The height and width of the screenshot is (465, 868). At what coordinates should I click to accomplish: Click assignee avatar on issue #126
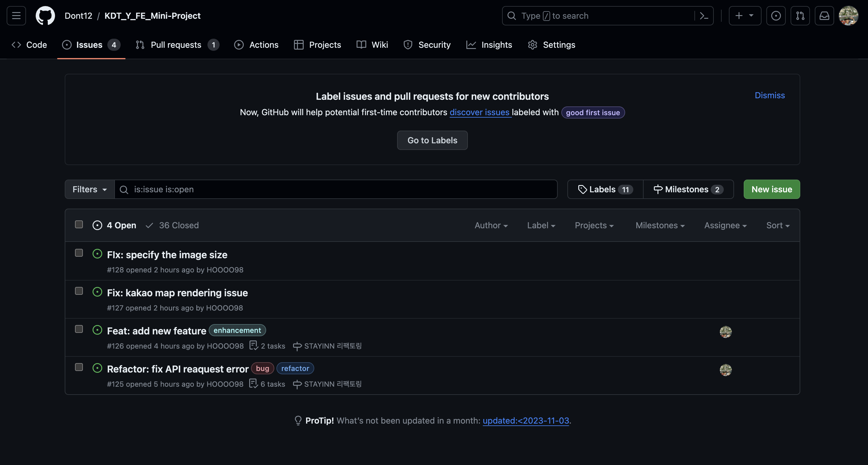click(x=726, y=332)
